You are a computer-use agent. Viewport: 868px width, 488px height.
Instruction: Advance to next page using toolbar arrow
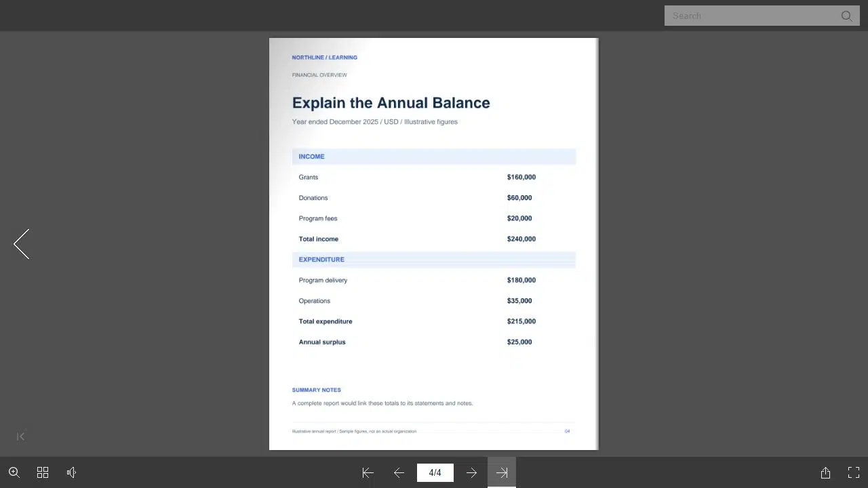(471, 473)
